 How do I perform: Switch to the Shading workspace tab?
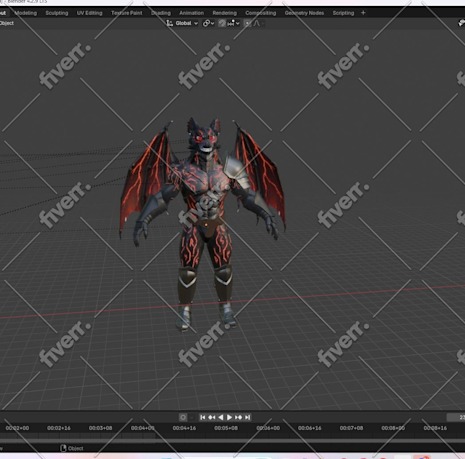(x=161, y=13)
